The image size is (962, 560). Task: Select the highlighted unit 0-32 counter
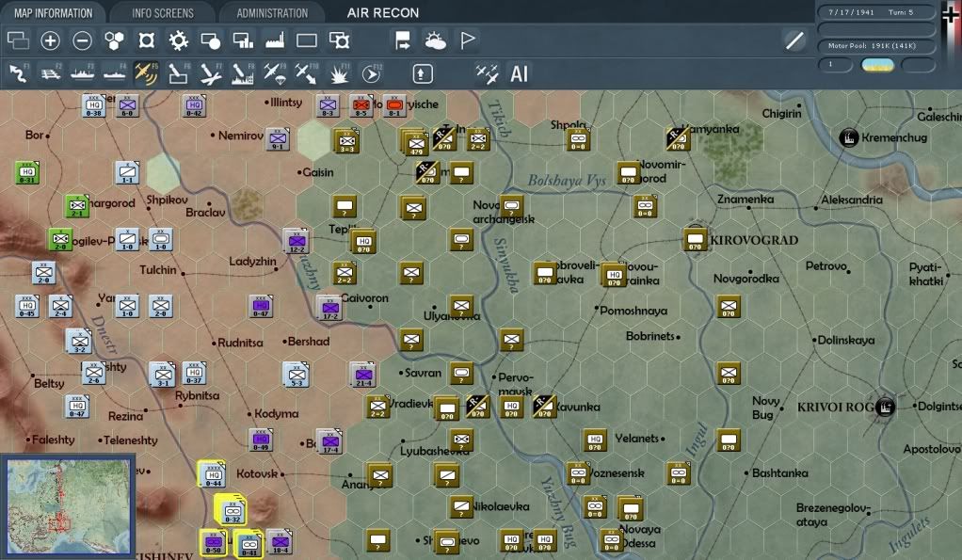[x=232, y=510]
